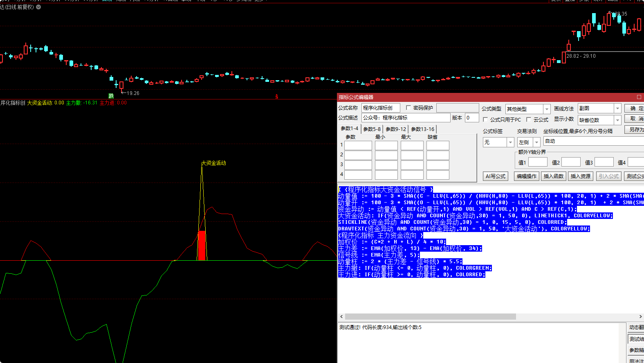
Task: Click the red bar in the indicator chart
Action: point(202,245)
